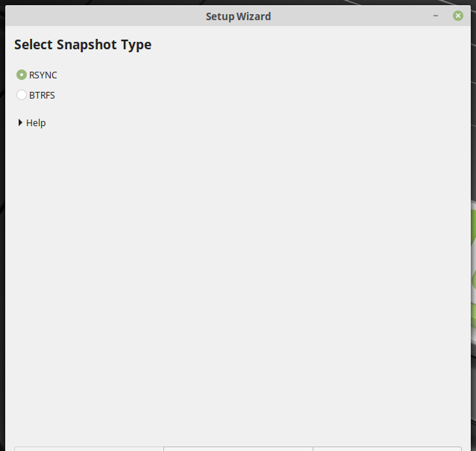Screen dimensions: 476x451
Task: Click the green close icon in title bar
Action: [458, 16]
